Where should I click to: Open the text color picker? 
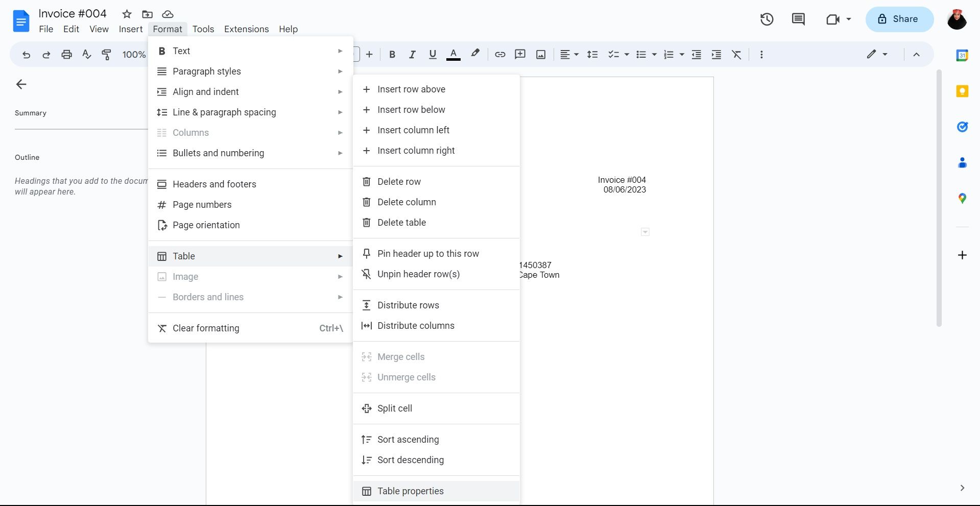coord(453,55)
